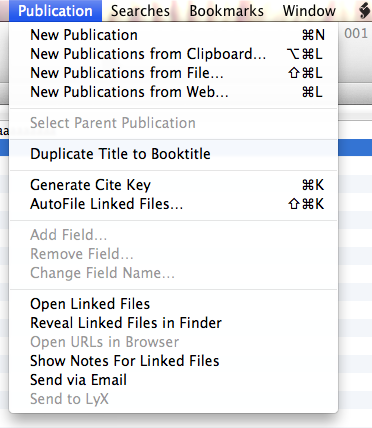372x428 pixels.
Task: Select New Publications from File
Action: click(x=174, y=73)
